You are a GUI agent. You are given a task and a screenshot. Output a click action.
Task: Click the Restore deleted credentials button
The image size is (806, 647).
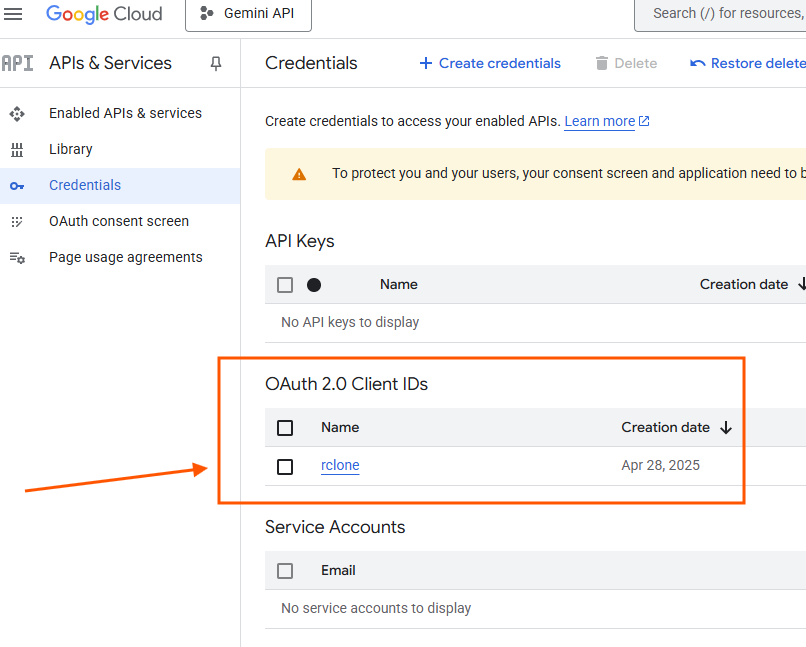pyautogui.click(x=747, y=63)
